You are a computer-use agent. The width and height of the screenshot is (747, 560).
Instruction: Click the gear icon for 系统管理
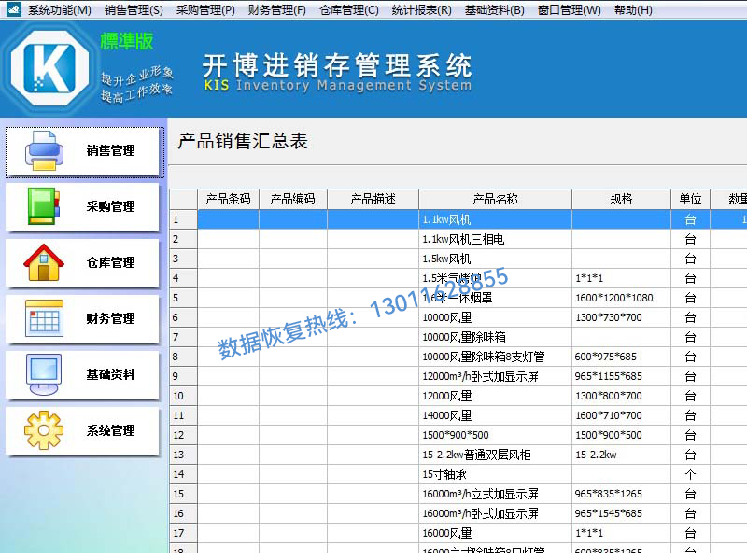coord(44,430)
